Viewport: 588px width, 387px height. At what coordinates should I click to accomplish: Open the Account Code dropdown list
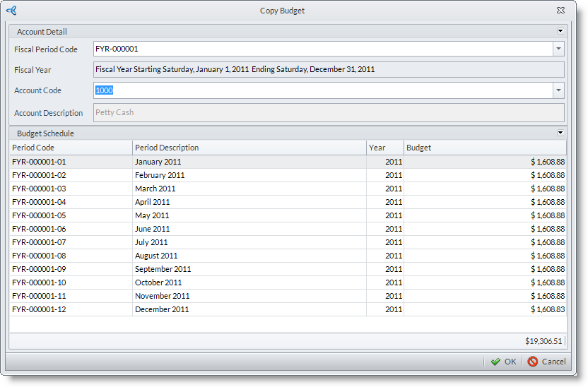(x=558, y=90)
